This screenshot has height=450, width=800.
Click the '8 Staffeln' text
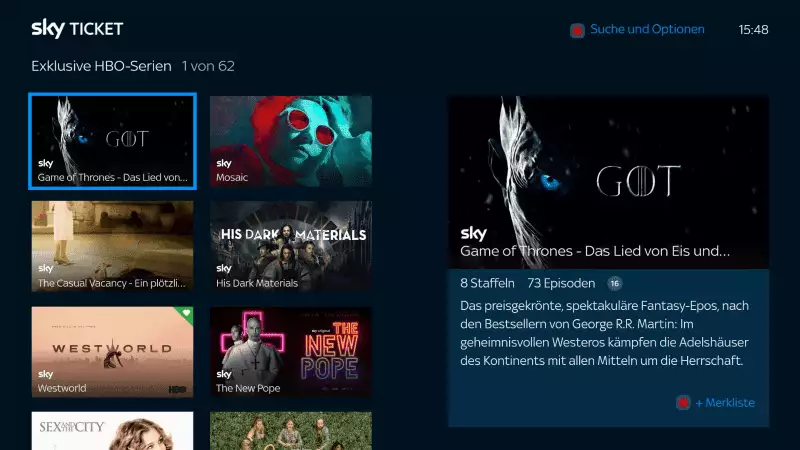pyautogui.click(x=487, y=283)
